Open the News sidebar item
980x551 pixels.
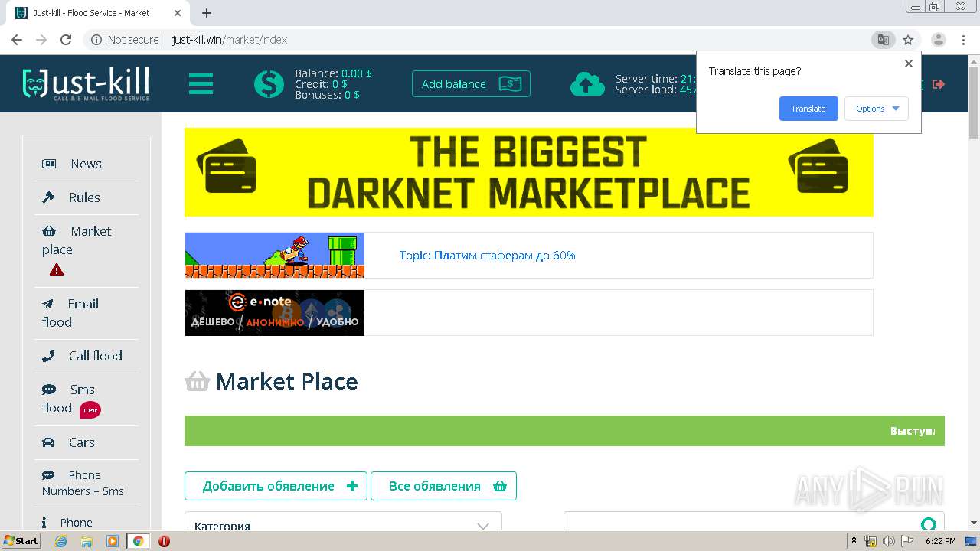[x=87, y=164]
